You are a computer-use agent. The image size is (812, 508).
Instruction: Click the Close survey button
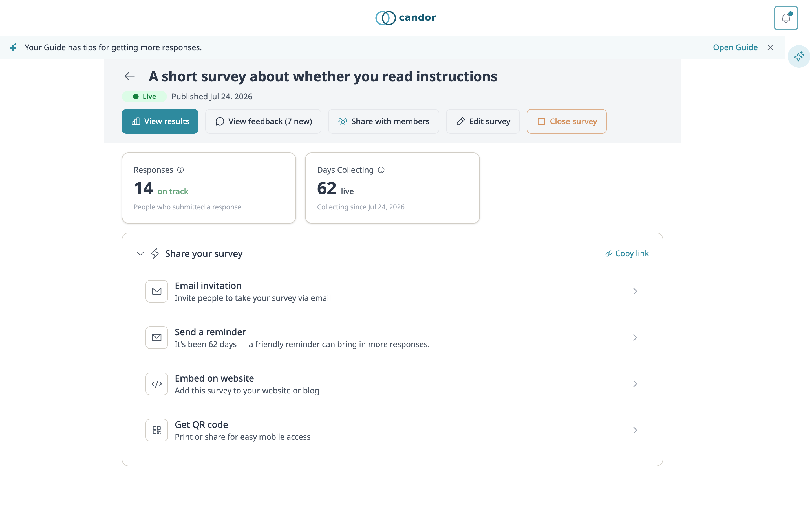[566, 121]
